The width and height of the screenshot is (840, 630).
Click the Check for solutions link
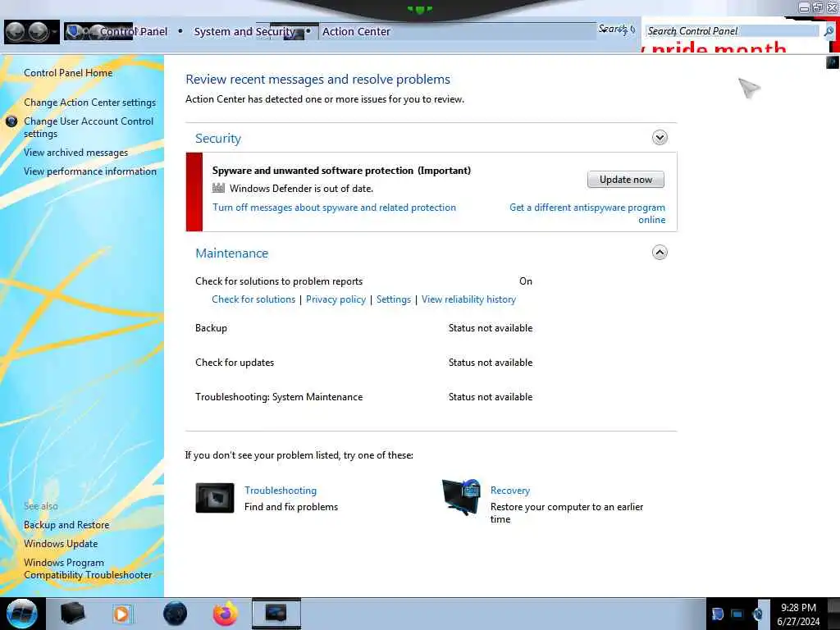253,299
